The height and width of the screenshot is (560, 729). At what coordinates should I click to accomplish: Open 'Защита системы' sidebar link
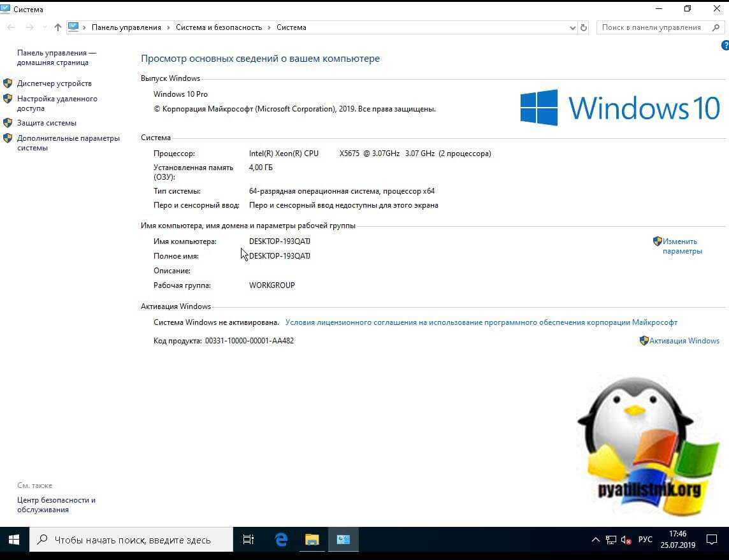point(47,123)
